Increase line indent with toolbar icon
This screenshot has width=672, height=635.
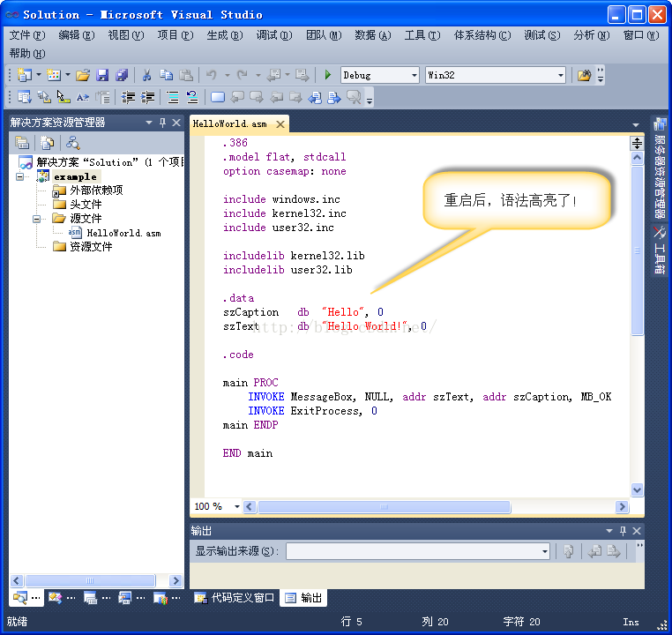tap(148, 97)
